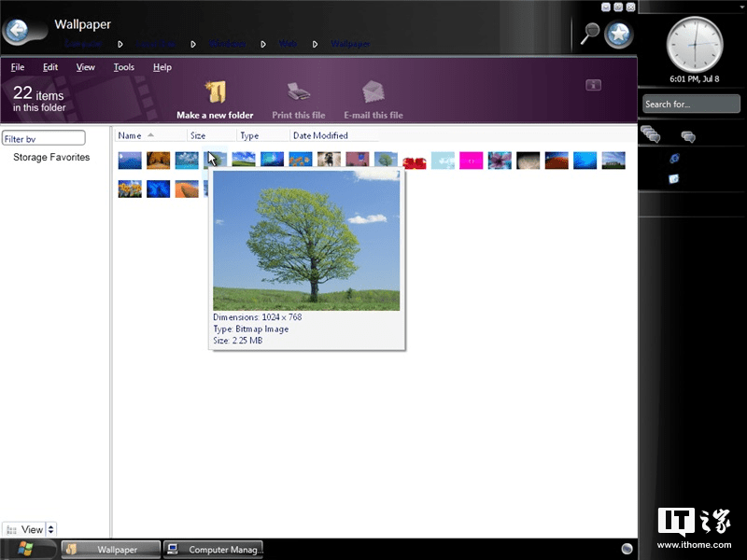Screen dimensions: 747x560
Task: Click the Wallpaper button on the taskbar
Action: (x=111, y=549)
